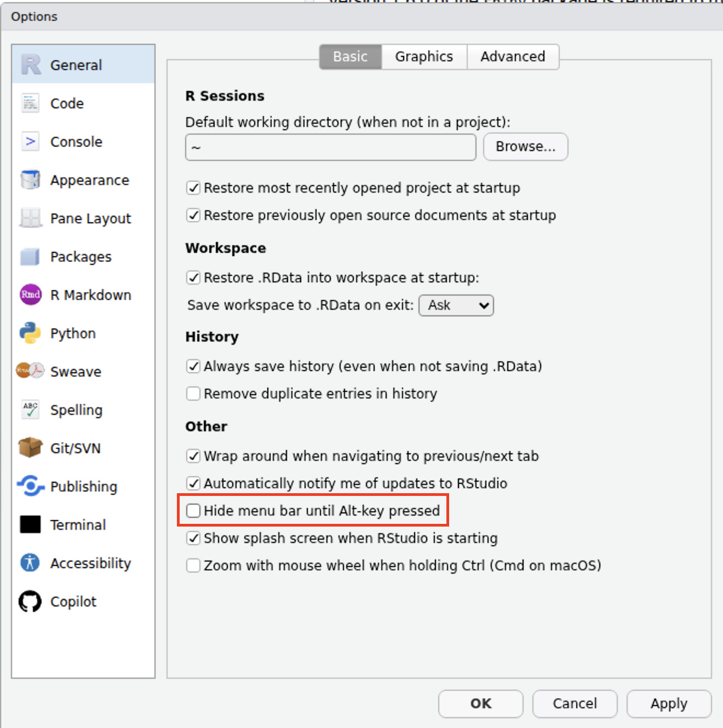Click the default working directory input field
Viewport: 723px width, 728px height.
pos(330,147)
